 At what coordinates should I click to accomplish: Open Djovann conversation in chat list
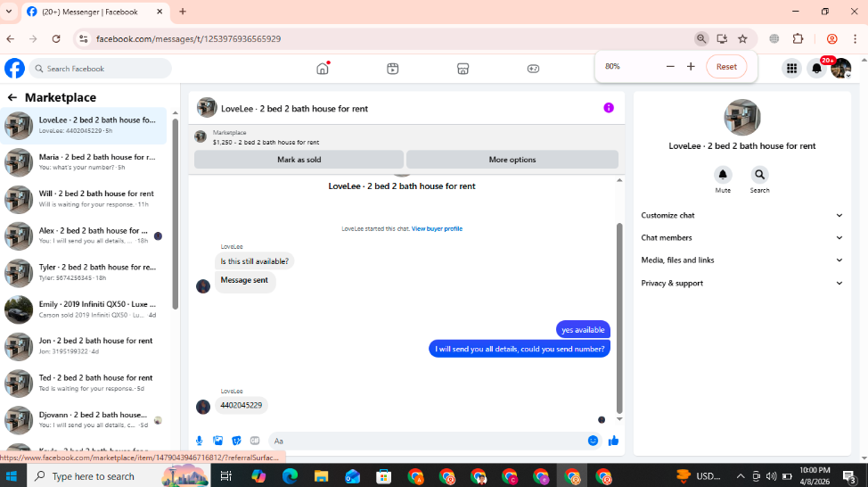(x=84, y=420)
